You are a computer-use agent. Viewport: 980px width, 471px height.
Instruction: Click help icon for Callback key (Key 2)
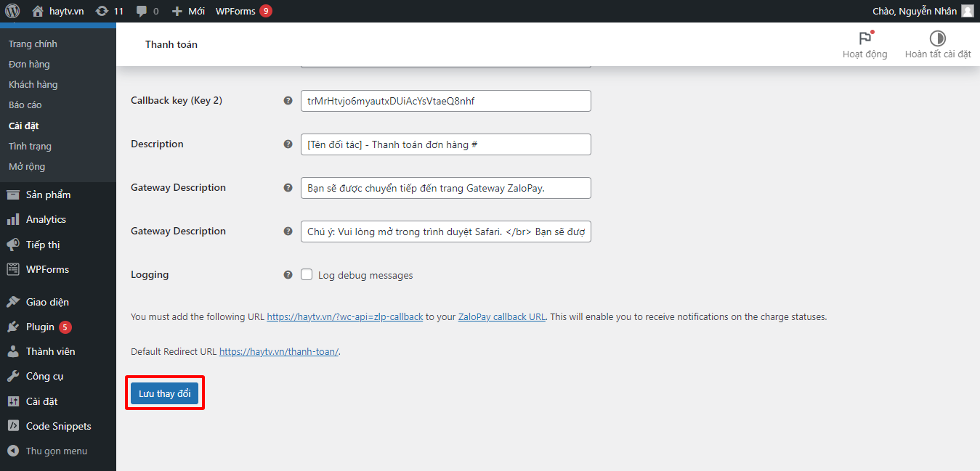(288, 101)
